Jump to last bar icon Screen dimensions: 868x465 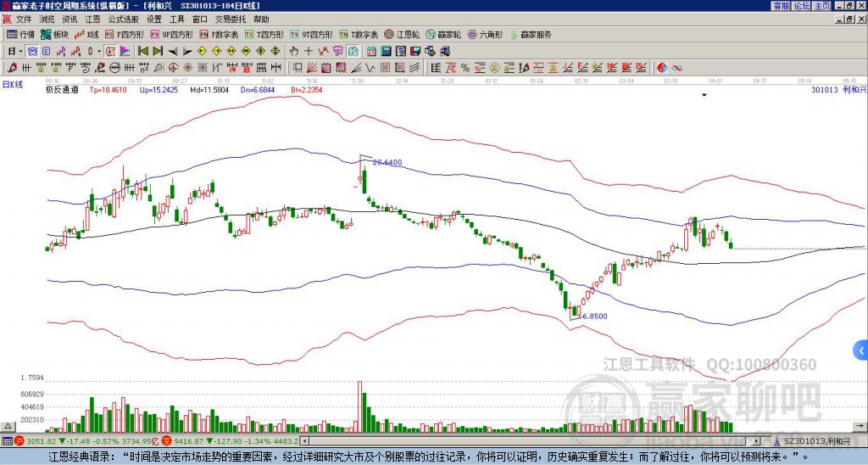(x=158, y=52)
